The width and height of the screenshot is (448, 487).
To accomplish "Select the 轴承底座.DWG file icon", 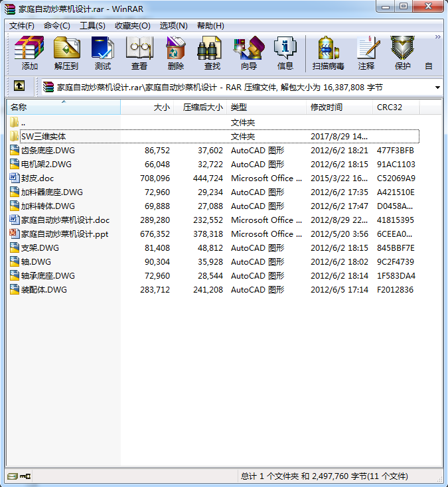I will tap(15, 275).
